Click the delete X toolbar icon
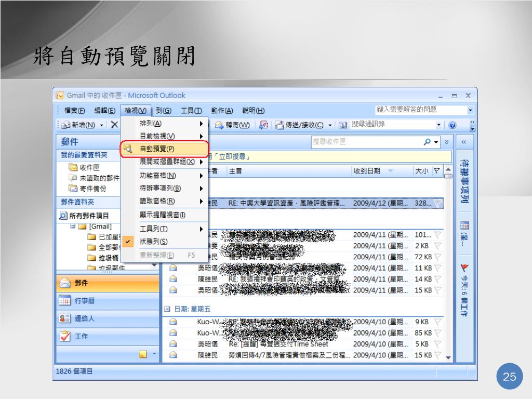This screenshot has width=532, height=399. [114, 125]
